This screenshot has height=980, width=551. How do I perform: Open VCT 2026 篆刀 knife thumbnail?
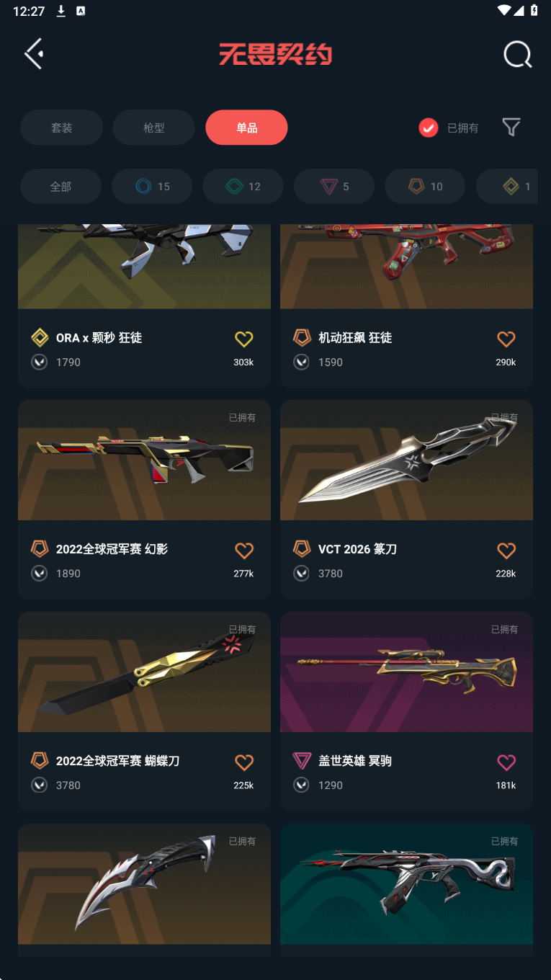tap(406, 460)
